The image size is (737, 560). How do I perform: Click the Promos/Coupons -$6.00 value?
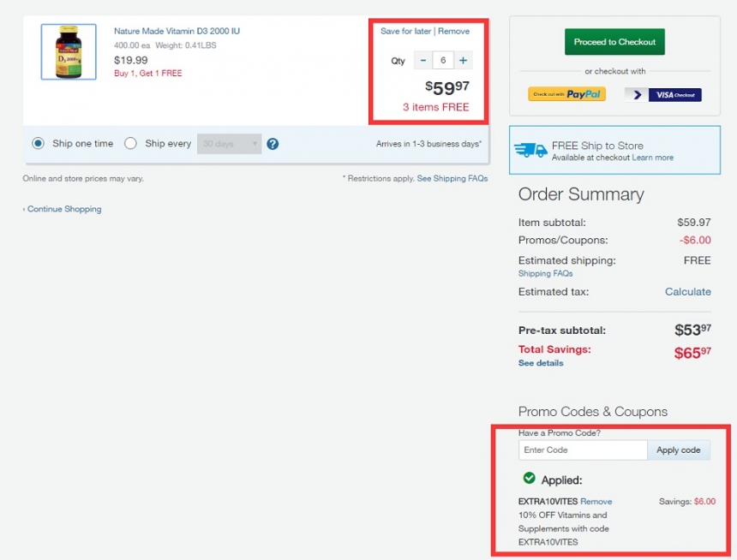[x=695, y=240]
